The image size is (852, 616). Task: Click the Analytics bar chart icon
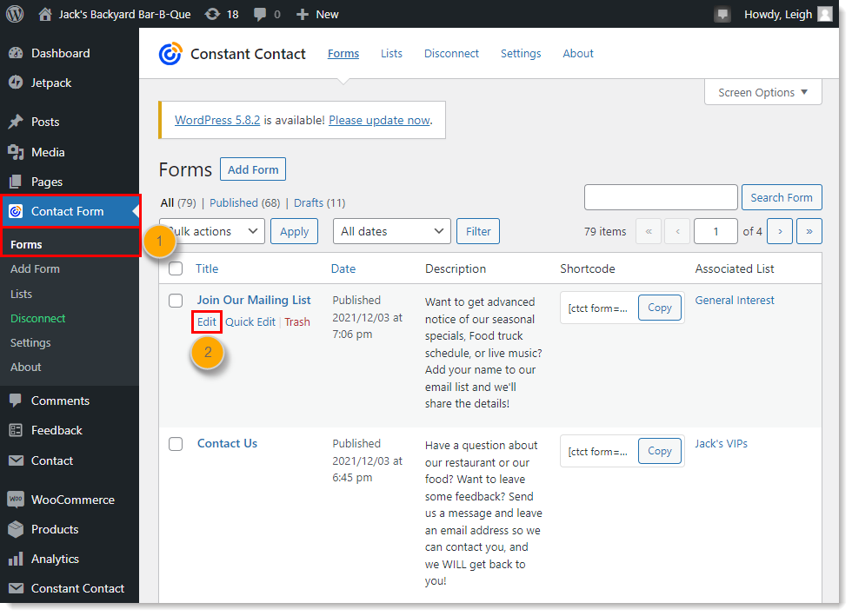[x=16, y=559]
